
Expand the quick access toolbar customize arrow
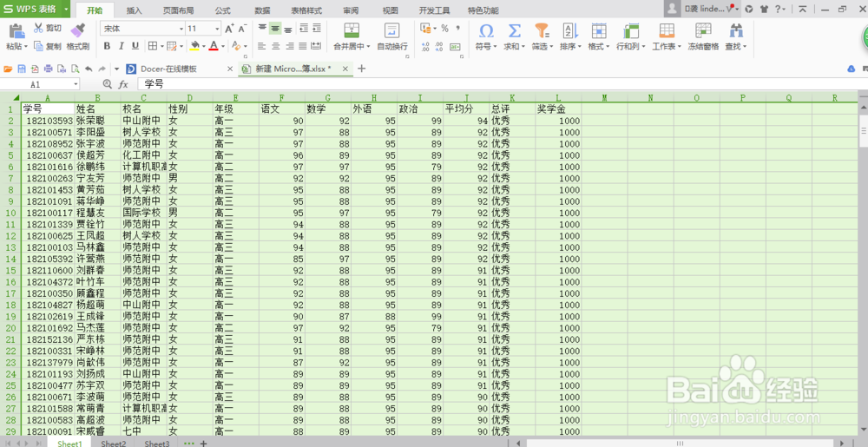coord(116,69)
